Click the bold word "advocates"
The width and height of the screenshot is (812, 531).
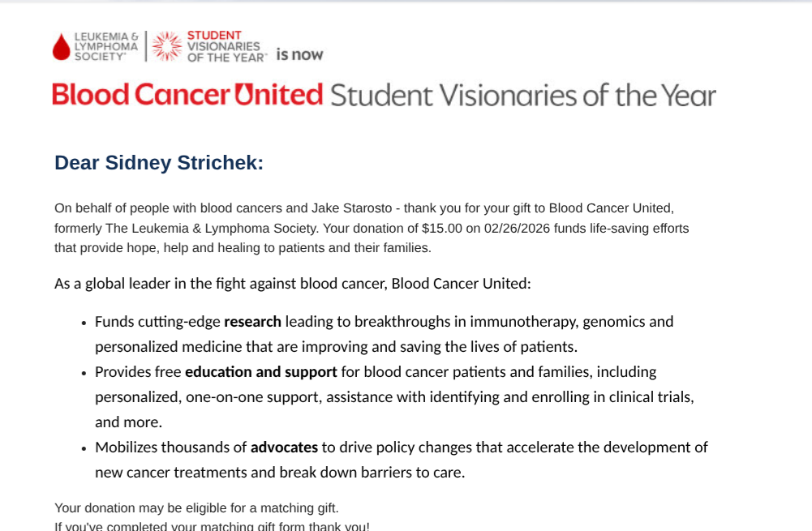[x=284, y=447]
